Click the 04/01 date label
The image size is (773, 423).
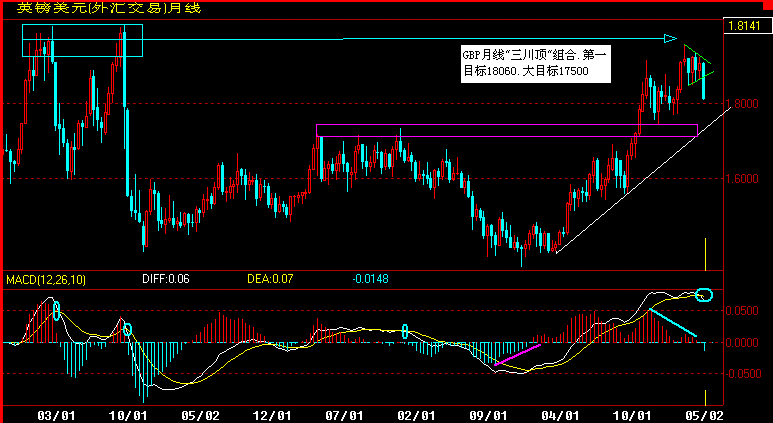[560, 416]
